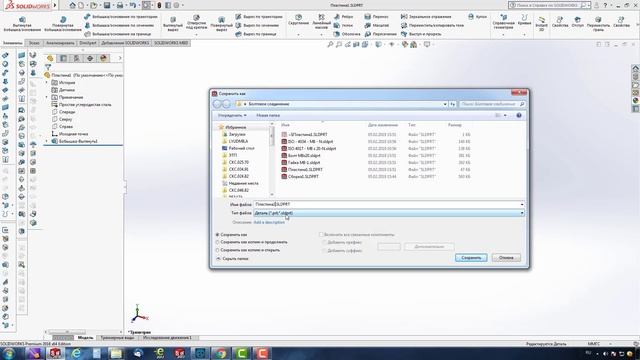Click the folder search field in dialog
The image size is (640, 360).
[x=492, y=104]
